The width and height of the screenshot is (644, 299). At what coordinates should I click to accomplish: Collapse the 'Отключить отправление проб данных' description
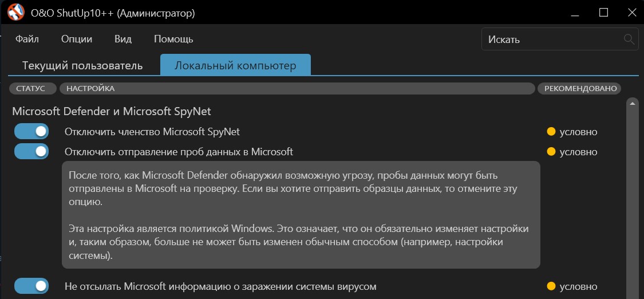[179, 152]
